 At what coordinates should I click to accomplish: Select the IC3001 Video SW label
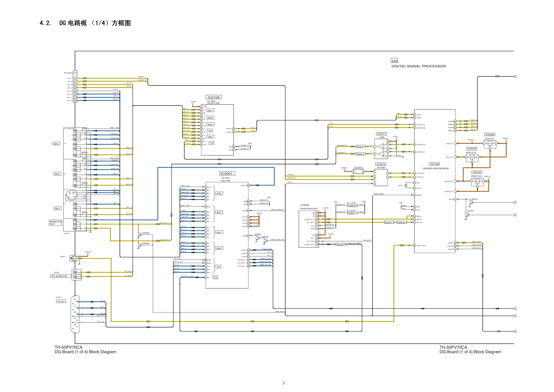227,174
